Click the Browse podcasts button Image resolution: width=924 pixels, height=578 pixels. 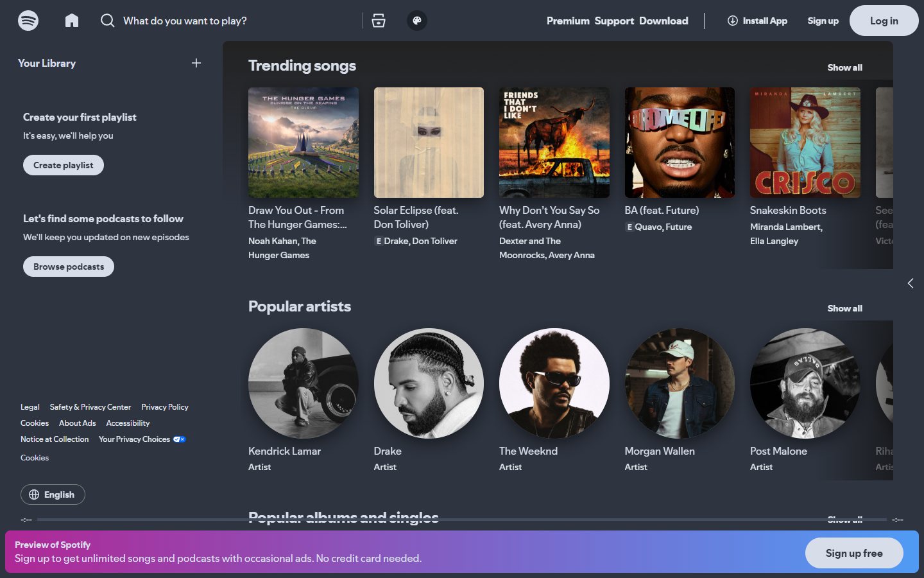tap(69, 267)
